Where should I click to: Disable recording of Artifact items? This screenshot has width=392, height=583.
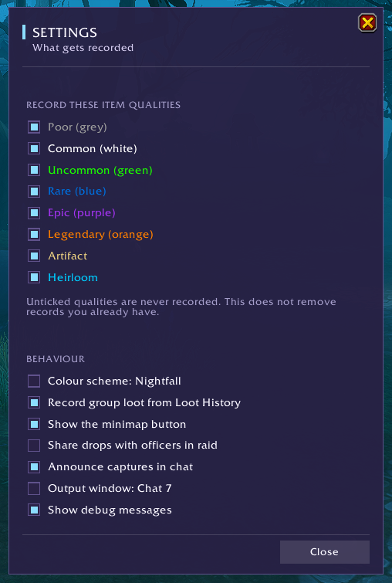[34, 256]
